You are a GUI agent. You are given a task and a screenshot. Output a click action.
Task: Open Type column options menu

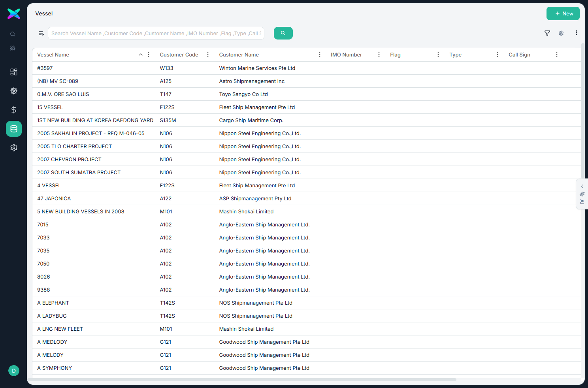pos(498,55)
